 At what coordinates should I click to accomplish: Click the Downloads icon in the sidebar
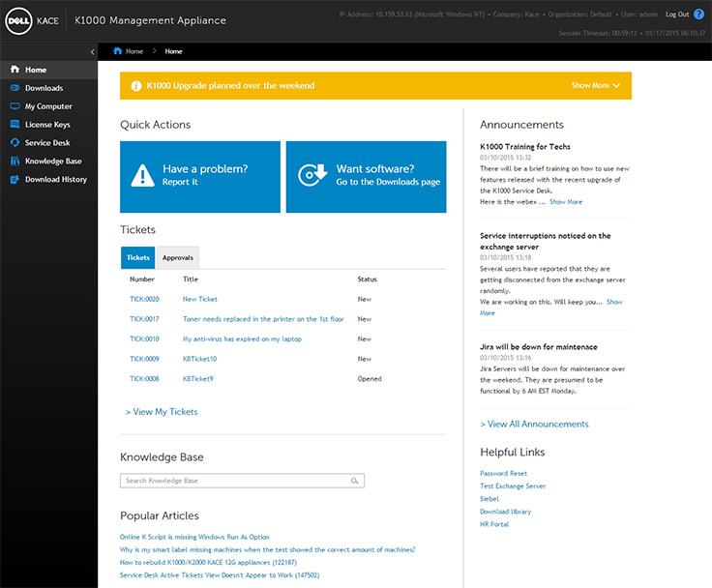(15, 88)
